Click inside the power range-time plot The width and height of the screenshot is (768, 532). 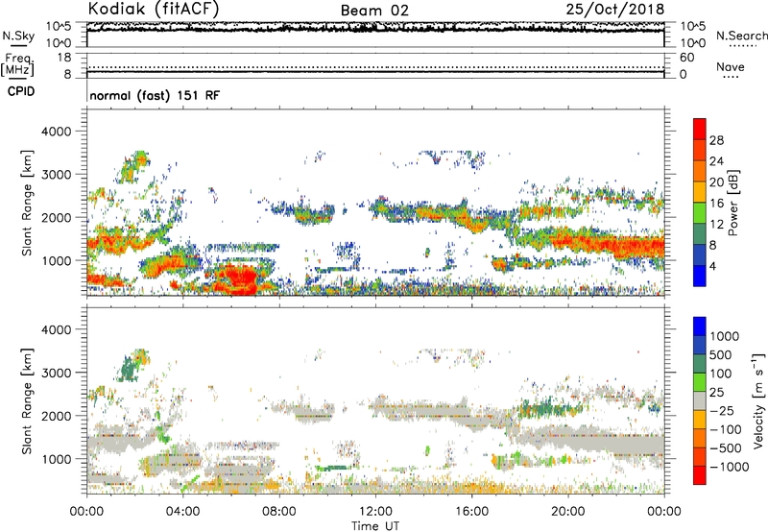pyautogui.click(x=375, y=203)
